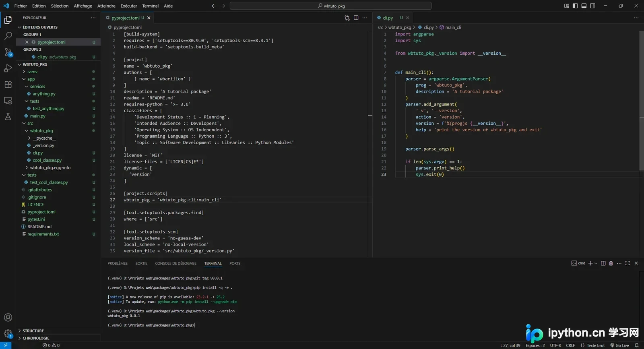Toggle the secondary side bar layout button
The image size is (644, 349).
[x=593, y=6]
